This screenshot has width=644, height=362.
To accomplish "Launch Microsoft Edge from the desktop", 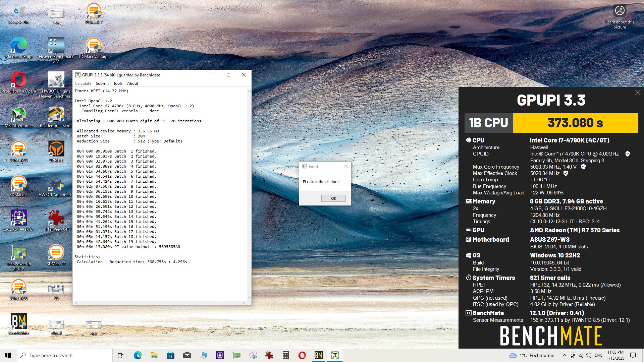I will tap(19, 48).
